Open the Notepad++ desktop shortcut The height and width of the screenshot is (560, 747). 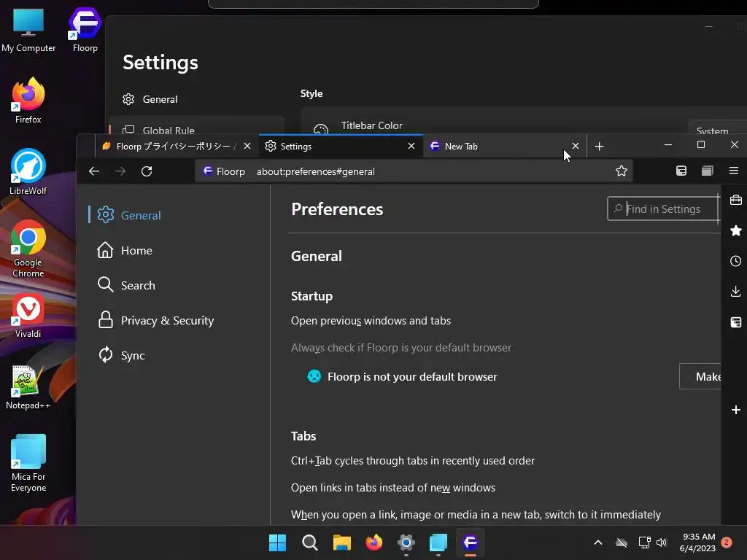(x=28, y=388)
